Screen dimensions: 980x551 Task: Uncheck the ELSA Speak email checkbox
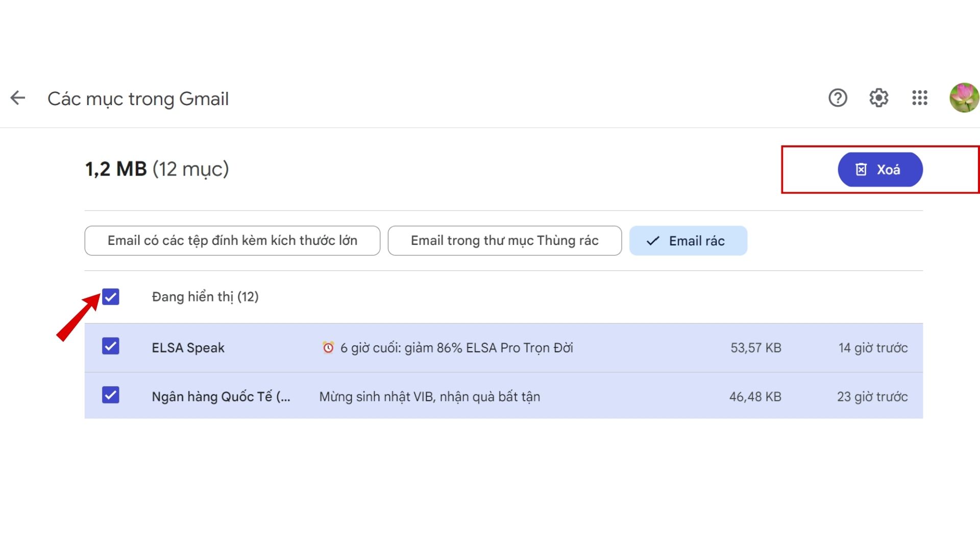click(x=110, y=346)
